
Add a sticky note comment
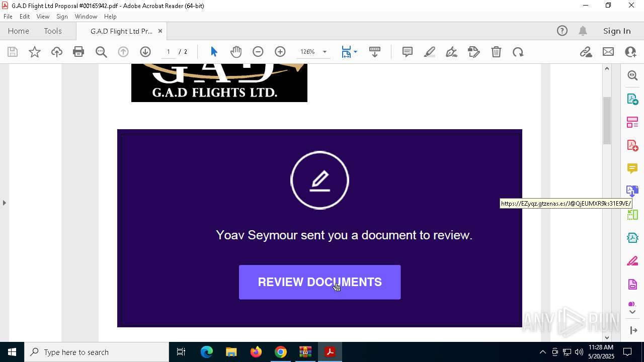[x=408, y=52]
